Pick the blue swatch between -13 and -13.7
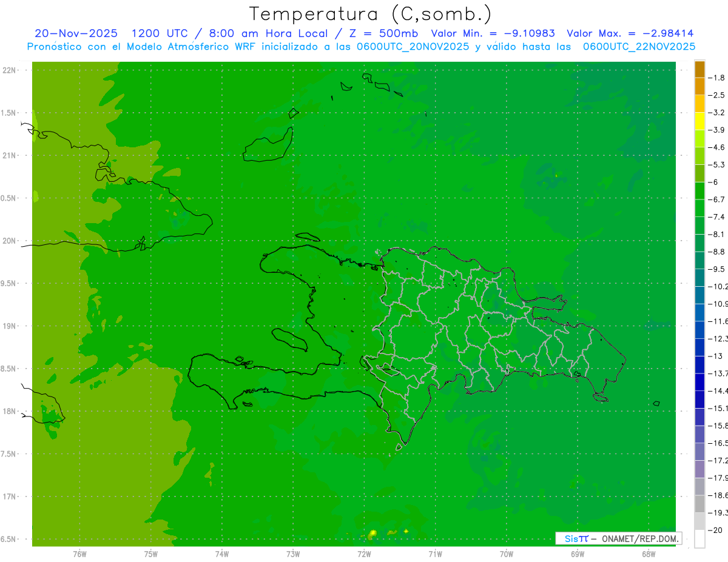Screen dimensions: 728x562 tap(699, 364)
